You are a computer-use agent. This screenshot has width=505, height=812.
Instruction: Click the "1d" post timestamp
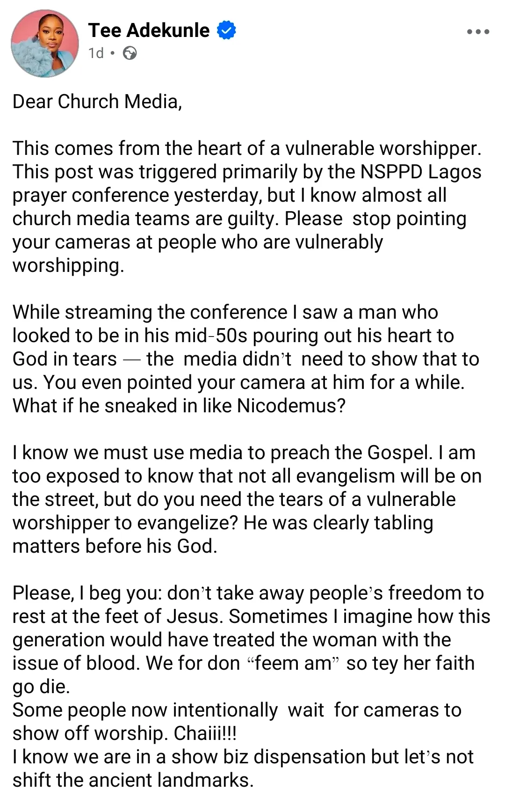click(96, 53)
